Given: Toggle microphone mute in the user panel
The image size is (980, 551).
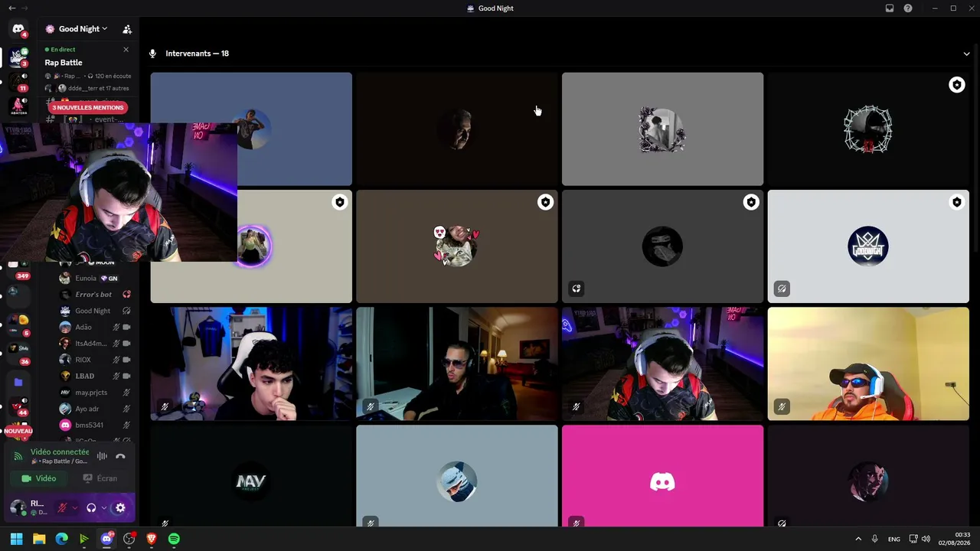Looking at the screenshot, I should 63,507.
